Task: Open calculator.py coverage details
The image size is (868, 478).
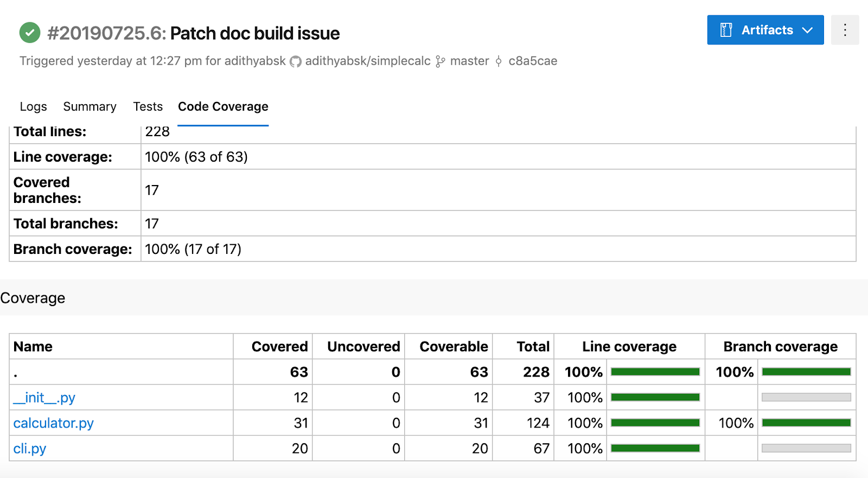Action: click(x=53, y=423)
